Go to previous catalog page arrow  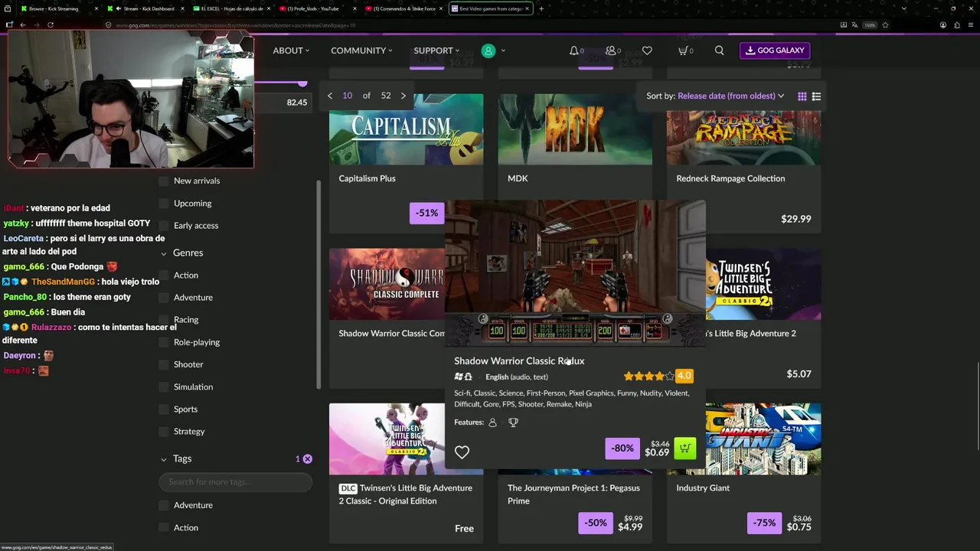coord(330,96)
